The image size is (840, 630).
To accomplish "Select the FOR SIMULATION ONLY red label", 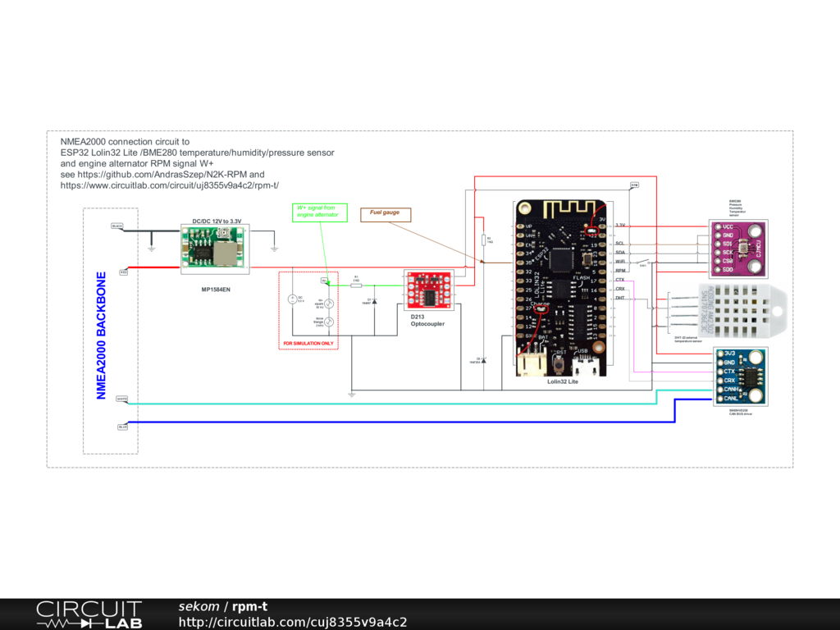I will [x=308, y=343].
